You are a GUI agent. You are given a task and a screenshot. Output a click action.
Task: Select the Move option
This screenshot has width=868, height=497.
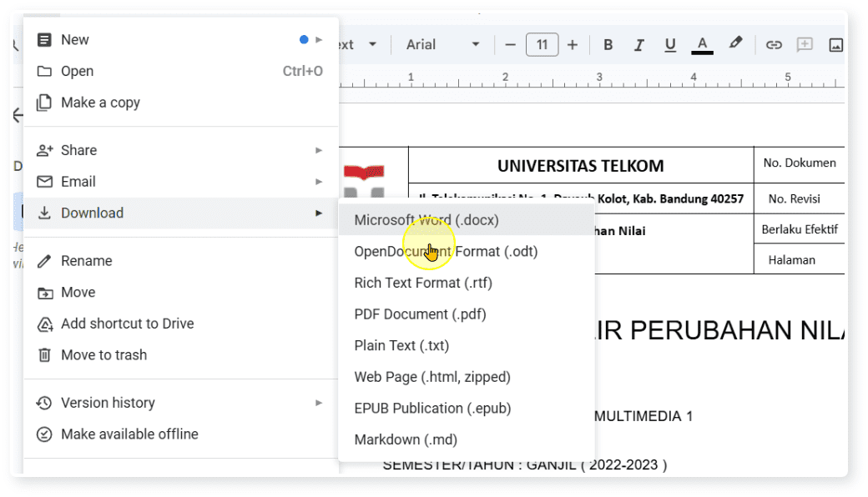(180, 292)
